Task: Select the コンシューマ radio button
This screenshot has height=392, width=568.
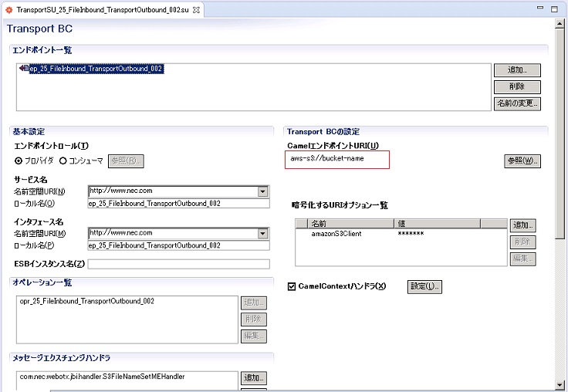Action: (x=63, y=161)
